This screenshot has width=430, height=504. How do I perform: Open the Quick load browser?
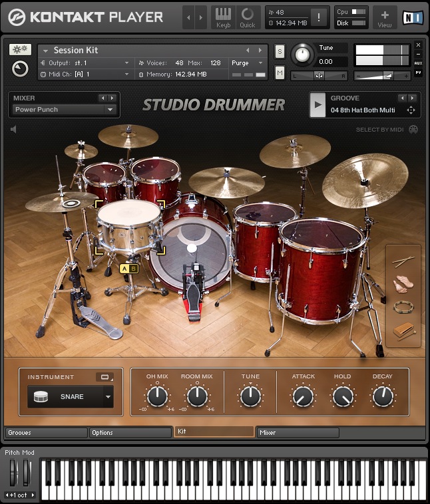(x=247, y=18)
